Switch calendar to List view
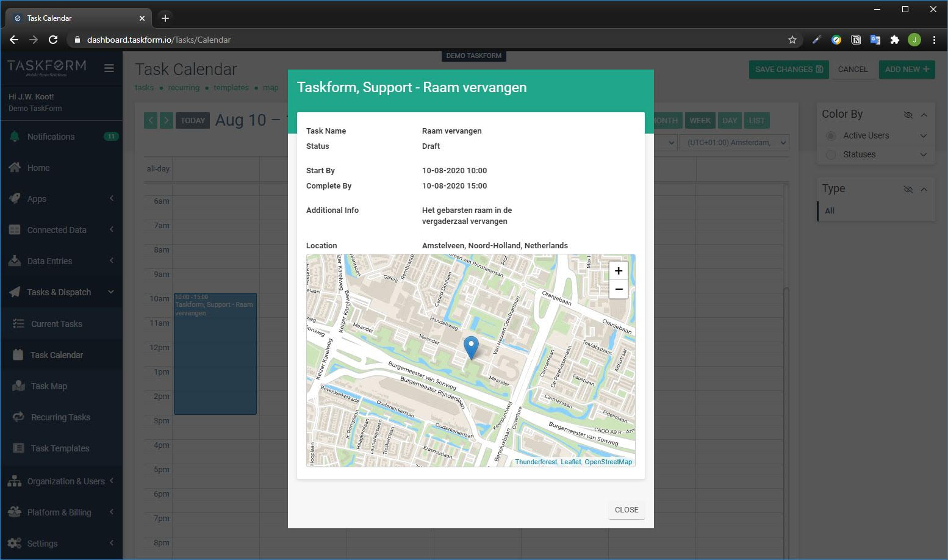The width and height of the screenshot is (948, 560). tap(756, 120)
